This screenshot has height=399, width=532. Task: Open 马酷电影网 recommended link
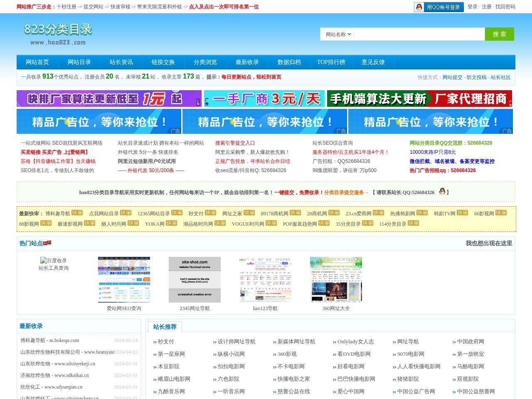(x=470, y=367)
